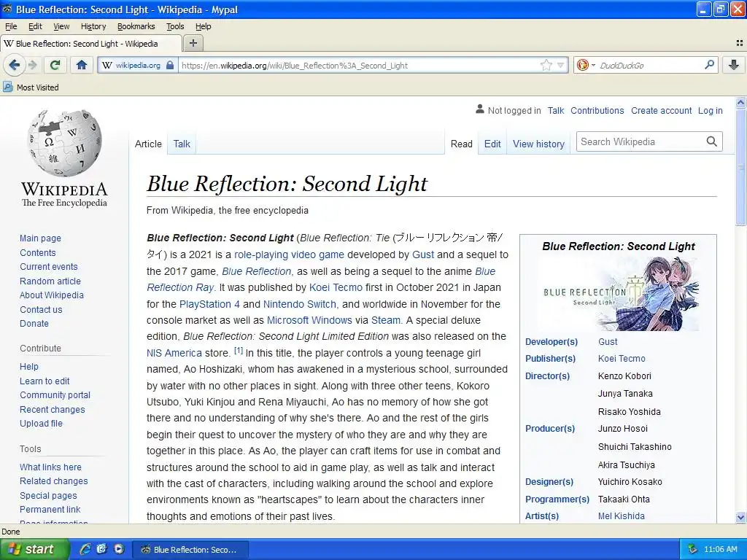This screenshot has height=560, width=747.
Task: Click the Create account link
Action: [661, 111]
